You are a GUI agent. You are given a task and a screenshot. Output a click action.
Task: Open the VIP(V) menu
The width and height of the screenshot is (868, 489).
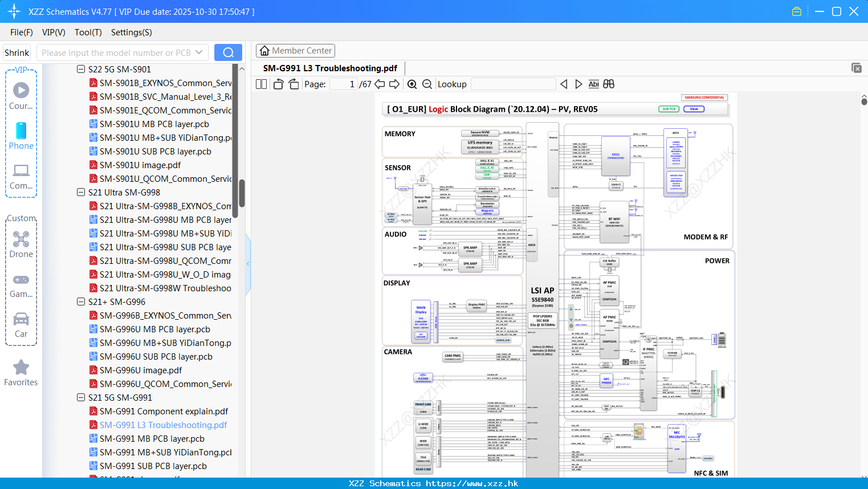(54, 32)
